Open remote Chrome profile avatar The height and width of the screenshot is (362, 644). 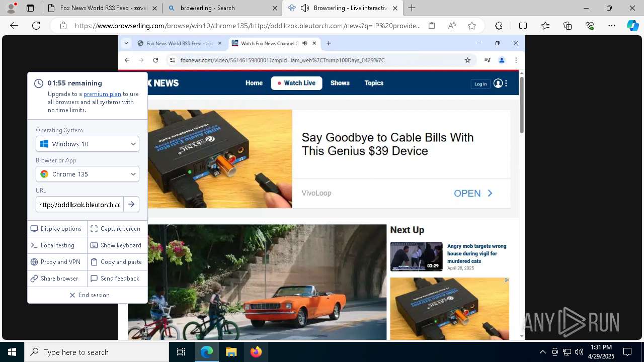(x=502, y=60)
